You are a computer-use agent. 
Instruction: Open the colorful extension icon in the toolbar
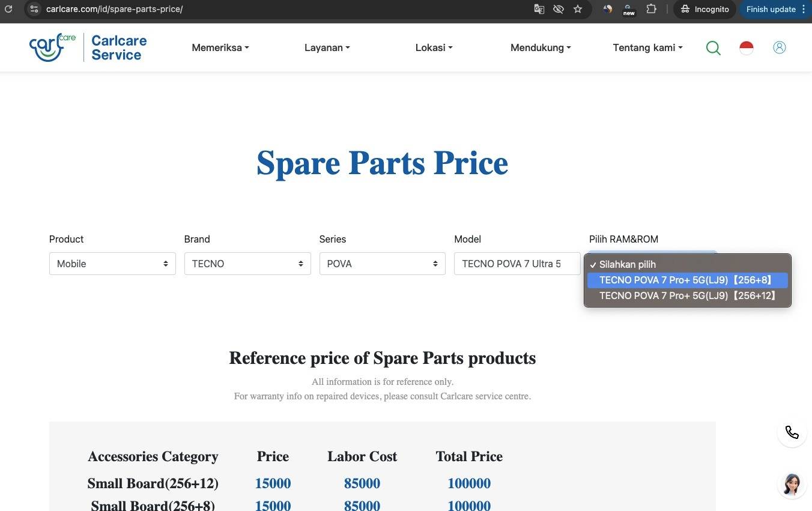(x=608, y=9)
